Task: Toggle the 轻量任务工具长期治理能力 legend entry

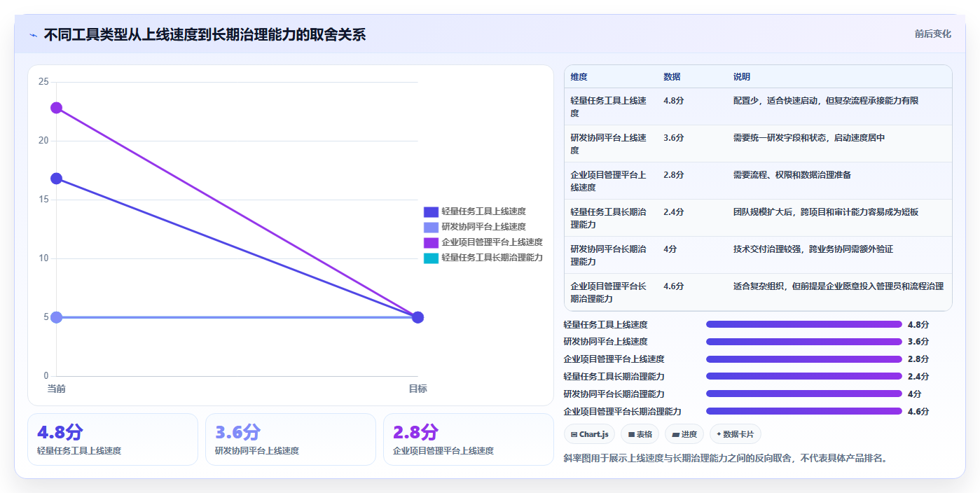Action: click(x=483, y=258)
